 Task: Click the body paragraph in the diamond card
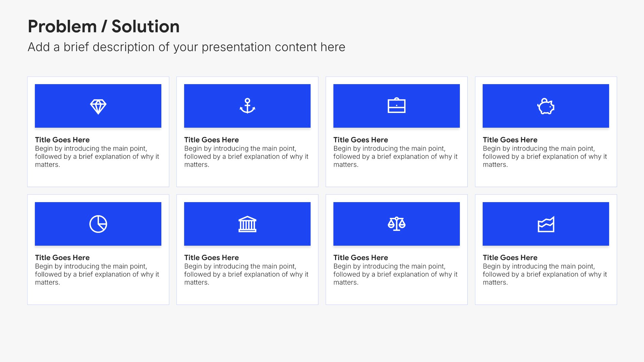(97, 157)
